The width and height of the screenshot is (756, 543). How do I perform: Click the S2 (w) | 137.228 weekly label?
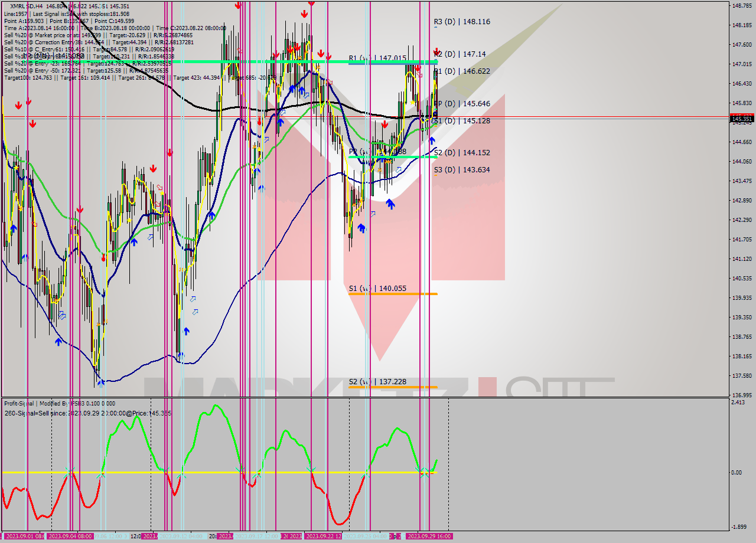[x=377, y=382]
